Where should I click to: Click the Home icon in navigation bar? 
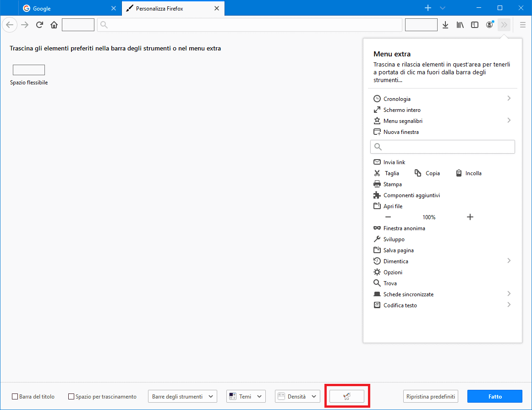coord(54,25)
